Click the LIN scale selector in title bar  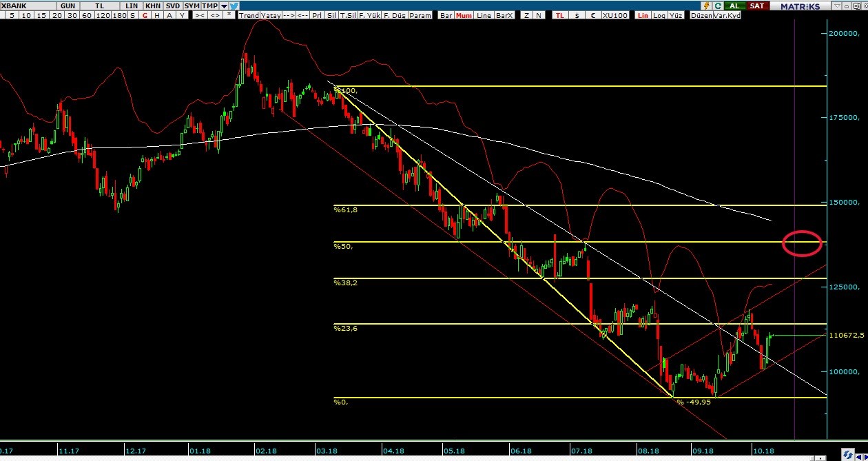click(131, 6)
